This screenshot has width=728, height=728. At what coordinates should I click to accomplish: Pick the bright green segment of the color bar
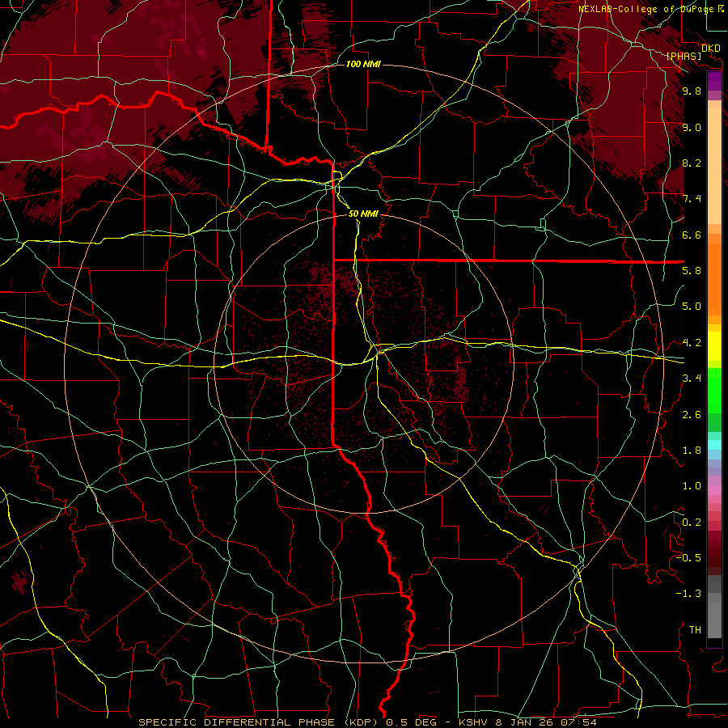click(714, 392)
